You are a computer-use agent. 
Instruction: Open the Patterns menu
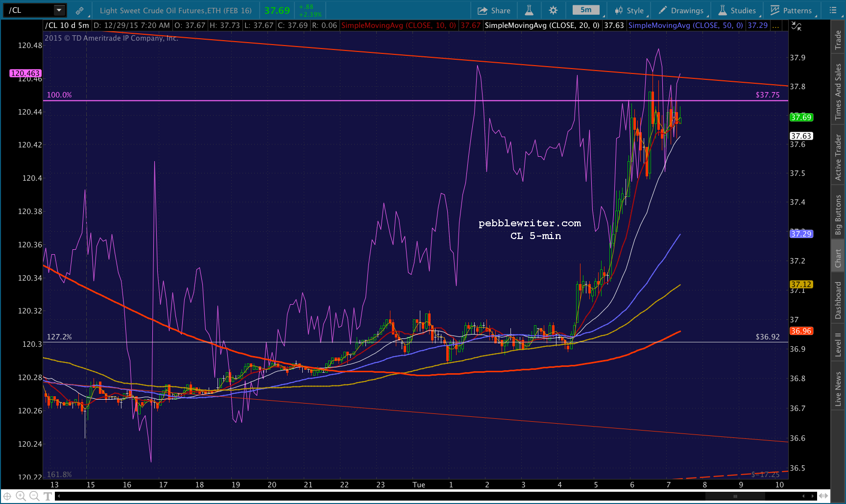(x=792, y=10)
